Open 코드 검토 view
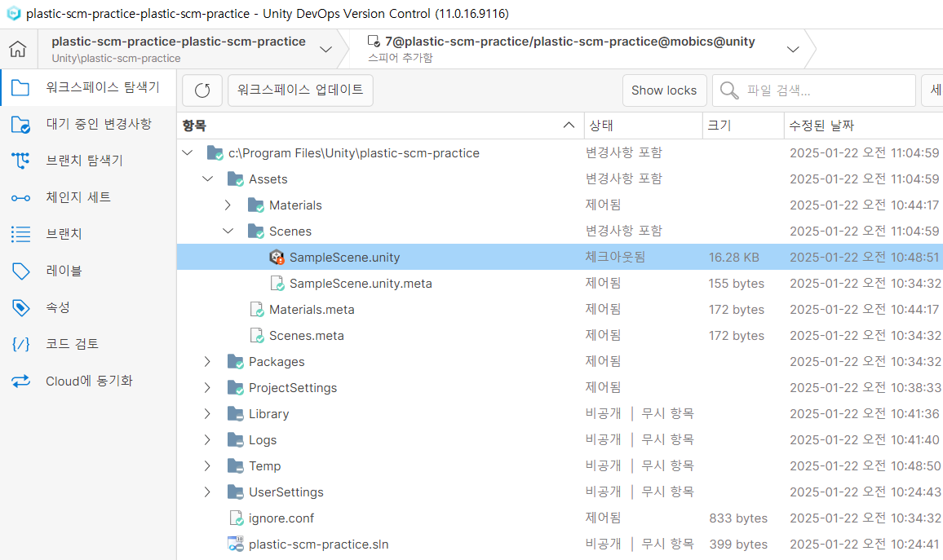This screenshot has width=943, height=560. 88,344
